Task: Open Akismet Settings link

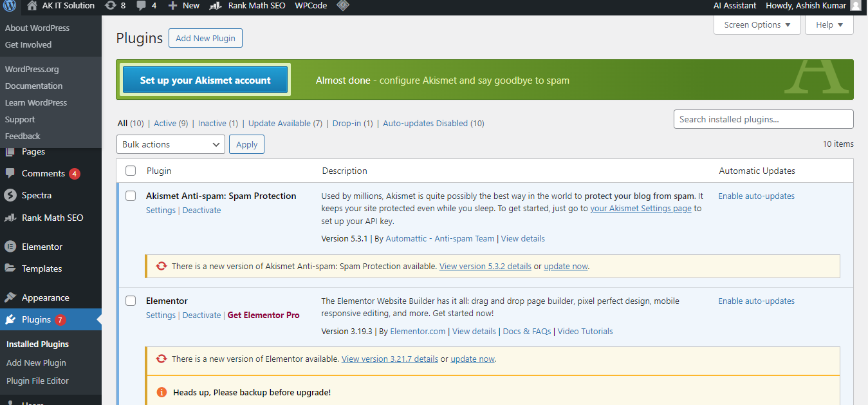Action: (161, 210)
